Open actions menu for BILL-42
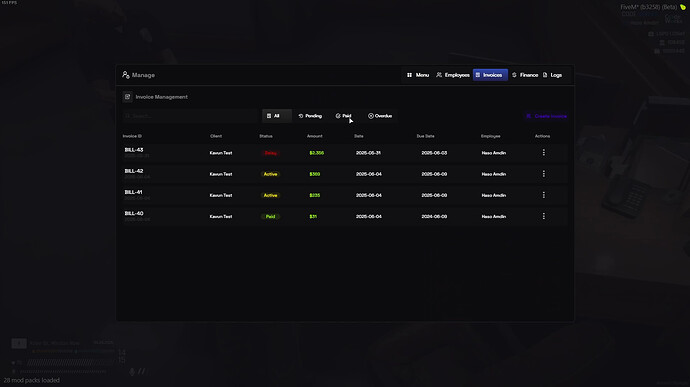This screenshot has height=387, width=690. (543, 174)
